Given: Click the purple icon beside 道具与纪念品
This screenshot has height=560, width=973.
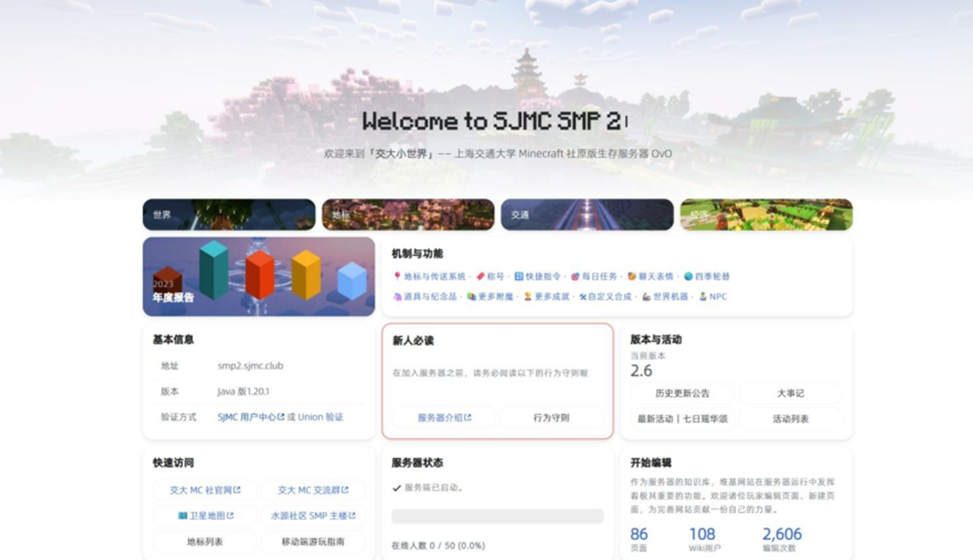Looking at the screenshot, I should point(397,297).
